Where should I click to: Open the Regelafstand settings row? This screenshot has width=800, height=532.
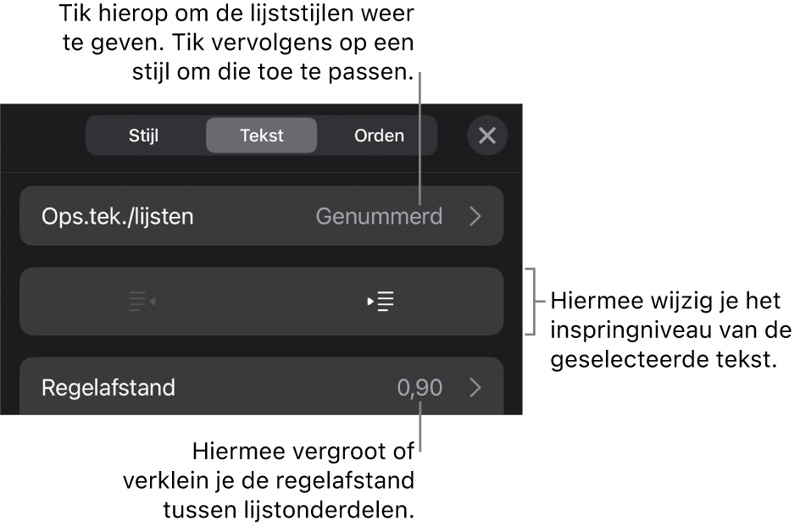(x=261, y=387)
